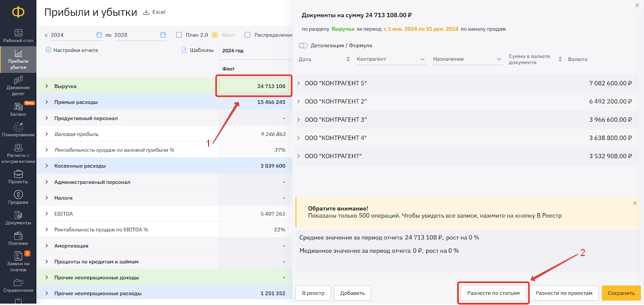Enable the План 2.0 checkbox

tap(179, 35)
